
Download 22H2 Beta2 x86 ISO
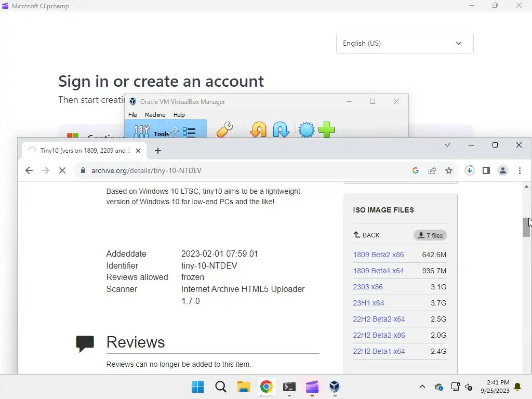pos(379,335)
